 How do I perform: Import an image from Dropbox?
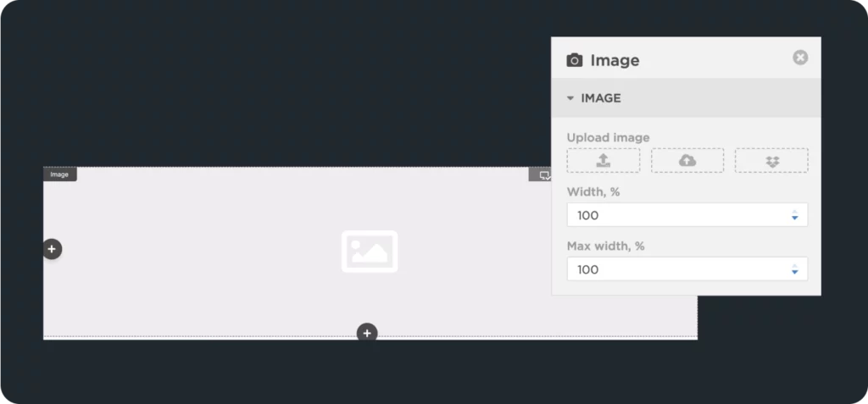pos(771,160)
